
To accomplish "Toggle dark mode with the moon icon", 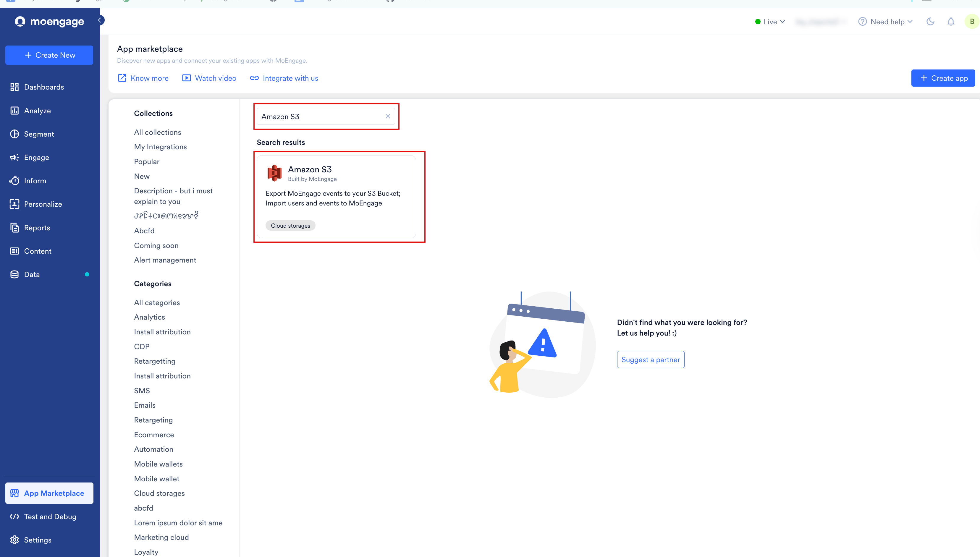I will coord(930,22).
